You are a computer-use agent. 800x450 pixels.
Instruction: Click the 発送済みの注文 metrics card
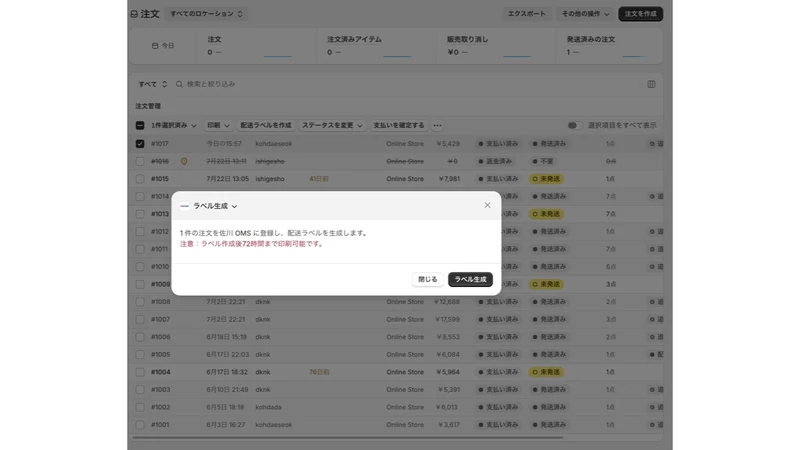(609, 46)
